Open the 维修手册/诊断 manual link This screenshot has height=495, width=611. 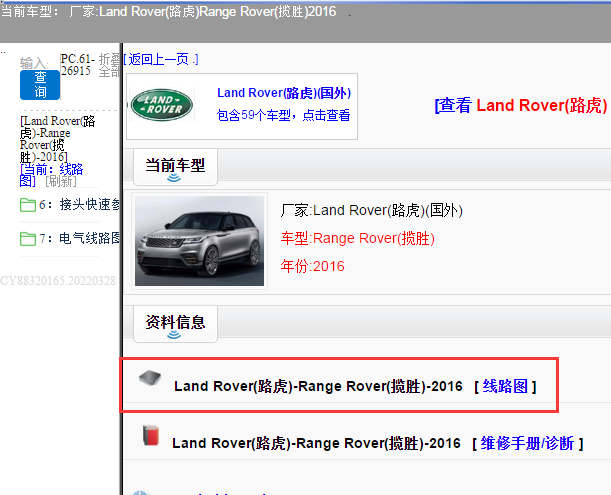(527, 443)
